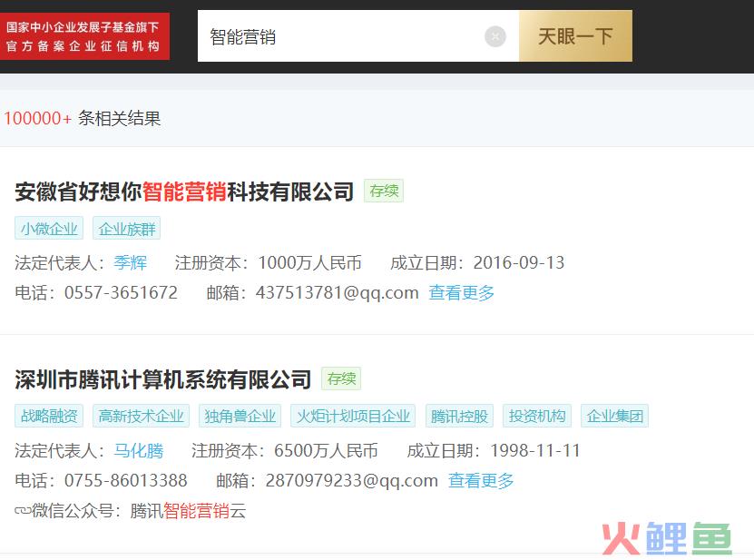This screenshot has width=754, height=560.
Task: Click the 存续 status tag of the 安徽省好想你 company
Action: [x=384, y=191]
